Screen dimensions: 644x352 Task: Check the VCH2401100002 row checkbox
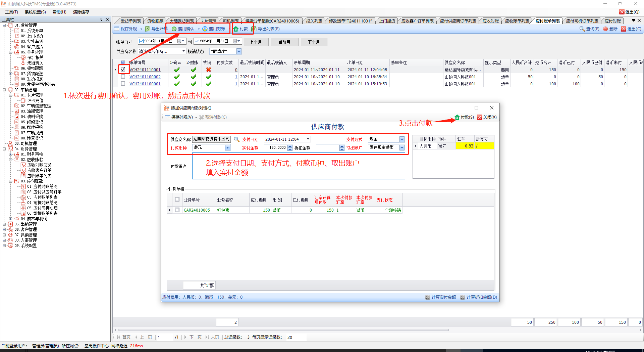(x=123, y=77)
